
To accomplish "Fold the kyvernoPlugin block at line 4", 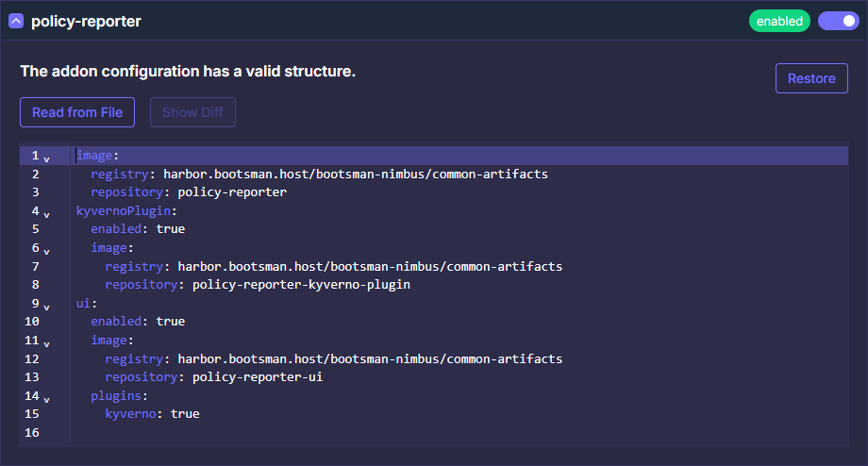I will tap(47, 213).
